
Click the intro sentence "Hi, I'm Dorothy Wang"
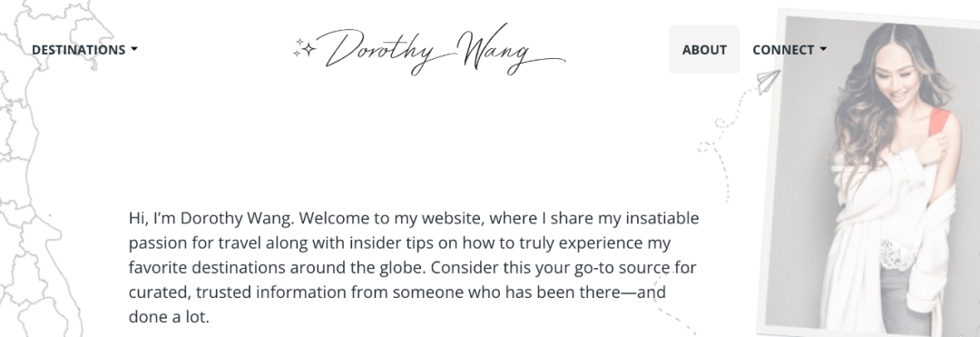(211, 218)
